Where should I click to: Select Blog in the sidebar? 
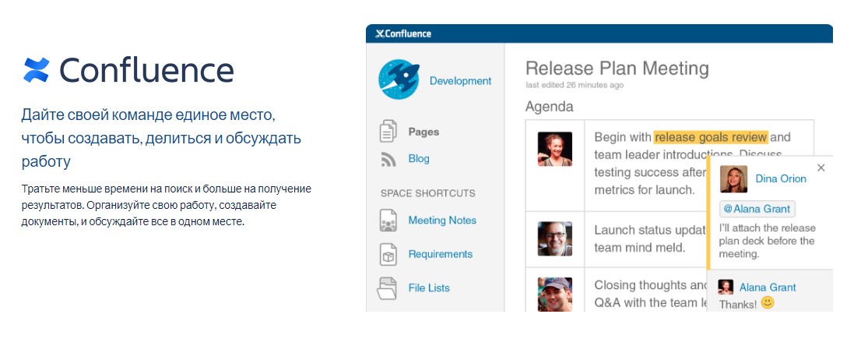(419, 159)
